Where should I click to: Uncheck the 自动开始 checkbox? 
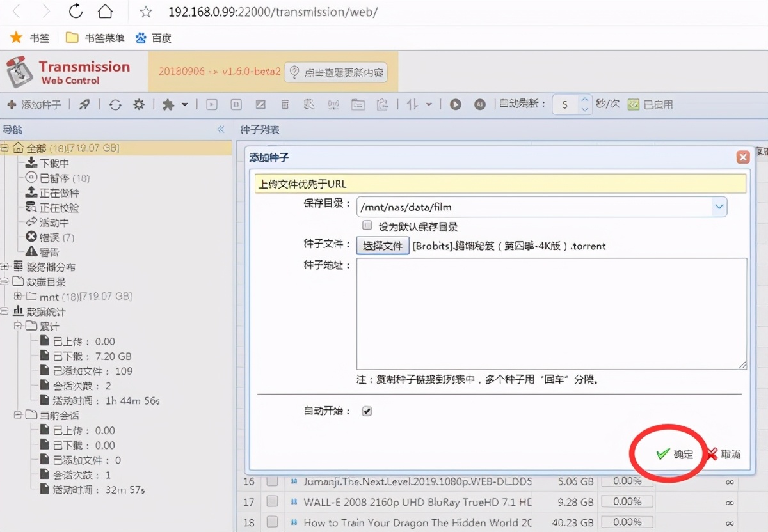(x=366, y=411)
